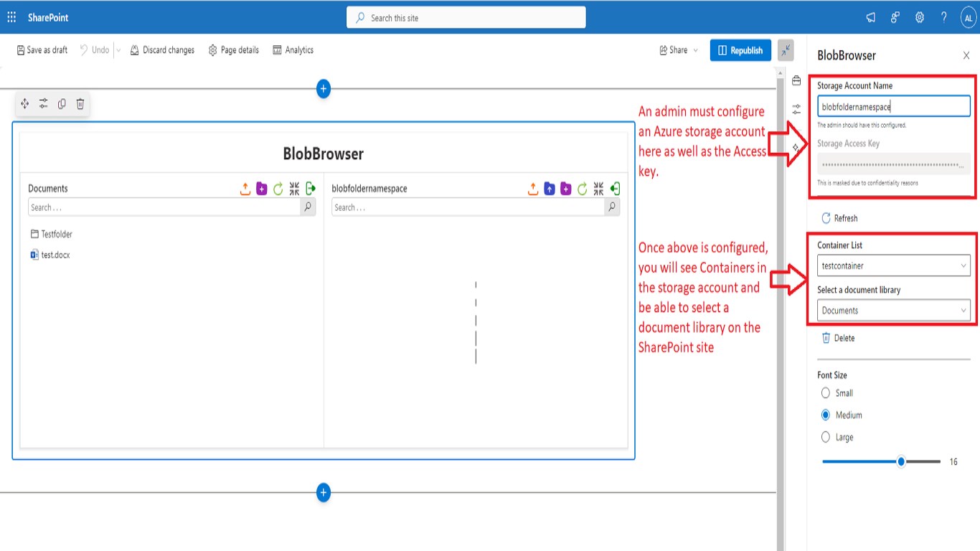Open the AL account profile circle
980x551 pixels.
point(969,18)
